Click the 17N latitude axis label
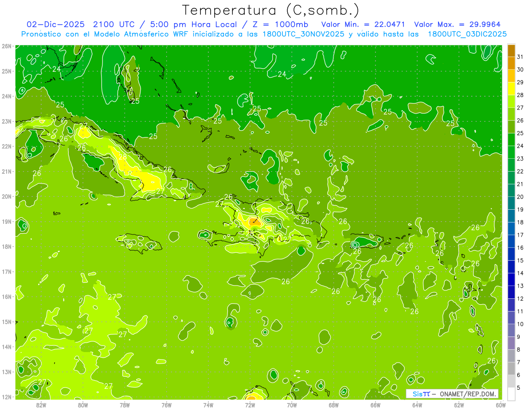 [x=6, y=271]
